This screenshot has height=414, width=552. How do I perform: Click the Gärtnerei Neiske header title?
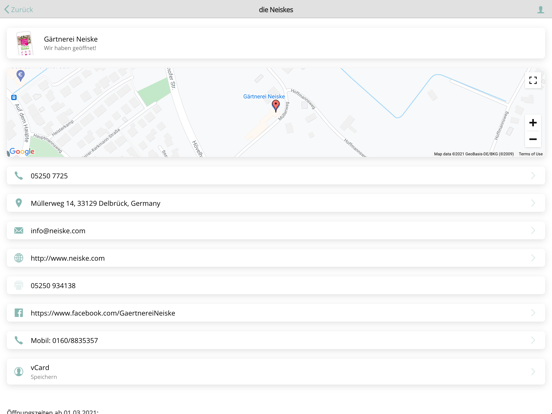click(70, 39)
